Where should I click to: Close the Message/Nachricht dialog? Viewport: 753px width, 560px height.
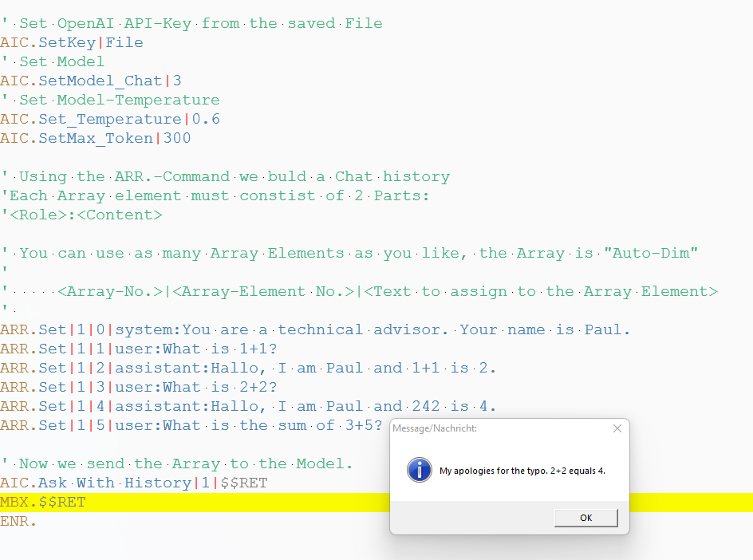point(617,428)
